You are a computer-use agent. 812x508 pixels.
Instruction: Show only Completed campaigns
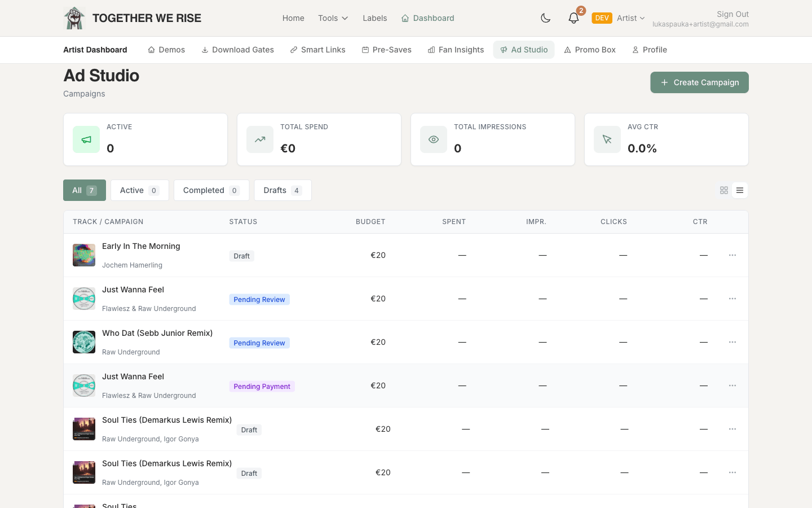[211, 190]
